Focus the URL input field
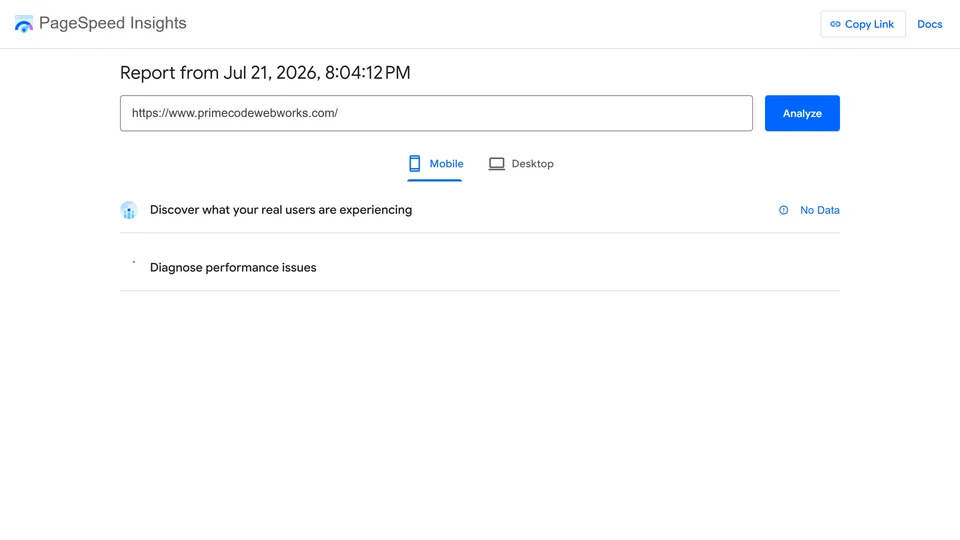The height and width of the screenshot is (540, 960). click(x=436, y=113)
